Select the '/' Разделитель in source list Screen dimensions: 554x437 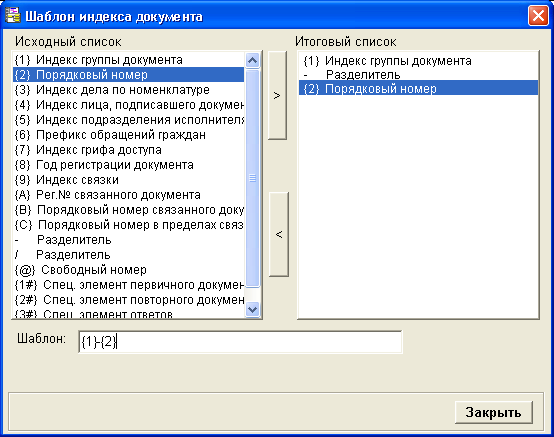tap(129, 254)
